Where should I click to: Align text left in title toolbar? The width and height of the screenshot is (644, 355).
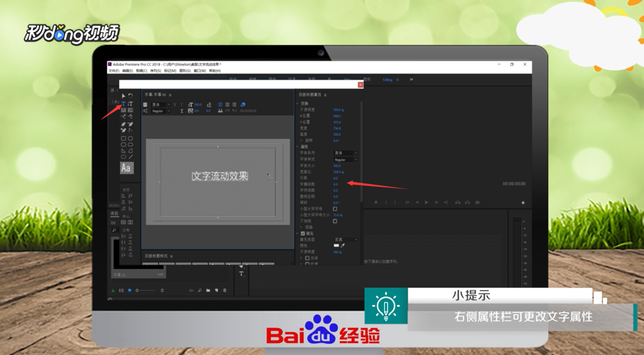pos(220,104)
